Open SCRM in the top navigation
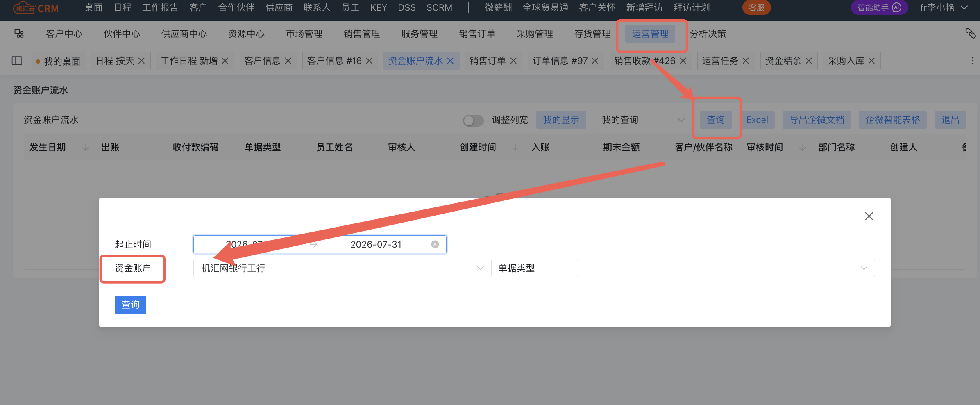This screenshot has width=980, height=405. point(439,7)
